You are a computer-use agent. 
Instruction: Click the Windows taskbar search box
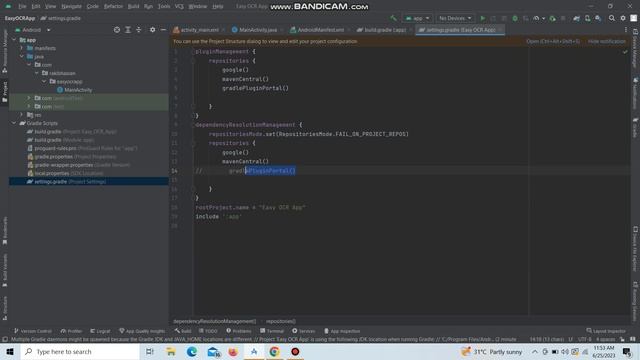pos(80,351)
